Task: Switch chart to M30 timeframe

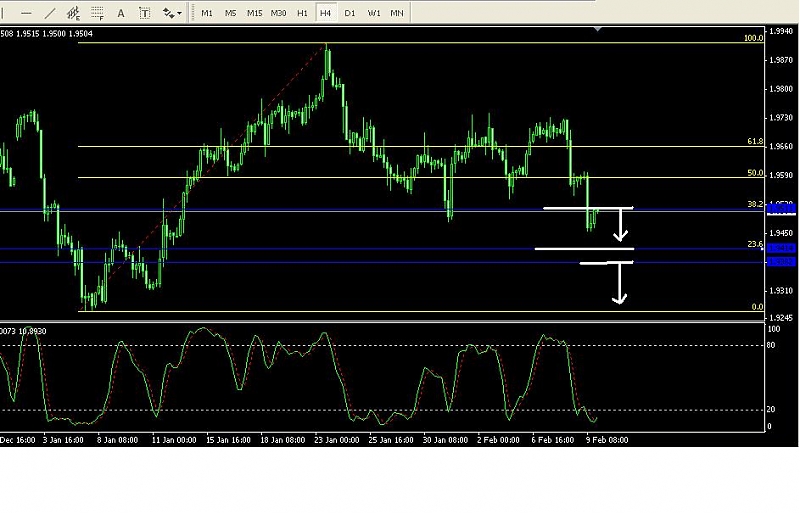Action: [x=278, y=13]
